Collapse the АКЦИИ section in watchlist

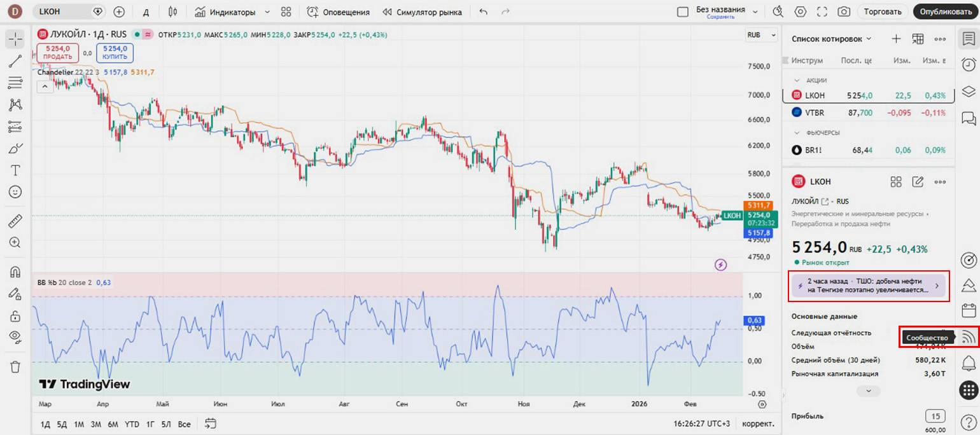pos(796,80)
